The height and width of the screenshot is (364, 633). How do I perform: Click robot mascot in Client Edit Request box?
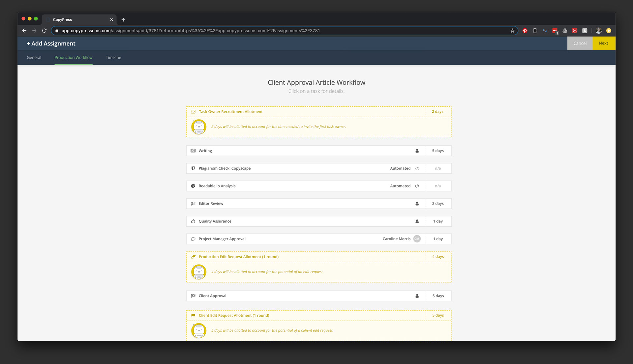click(199, 331)
